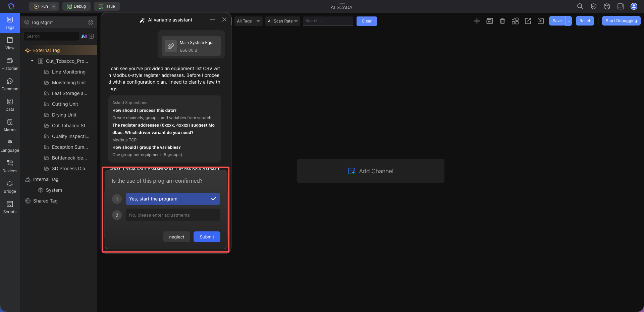The image size is (644, 312).
Task: Open the View sidebar section
Action: click(10, 44)
